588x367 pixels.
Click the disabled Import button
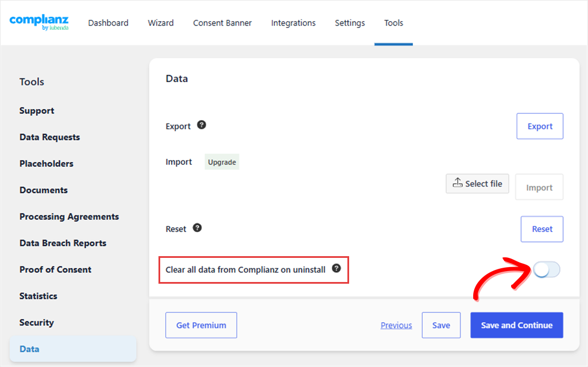coord(539,187)
